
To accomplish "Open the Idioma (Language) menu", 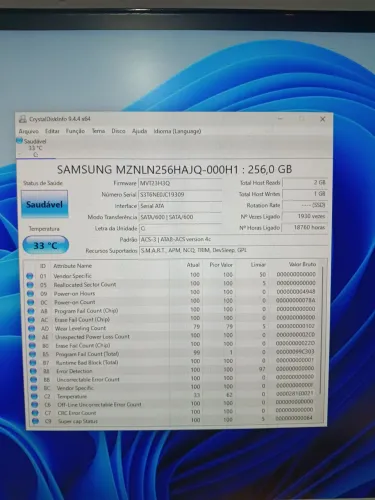I will tap(177, 131).
